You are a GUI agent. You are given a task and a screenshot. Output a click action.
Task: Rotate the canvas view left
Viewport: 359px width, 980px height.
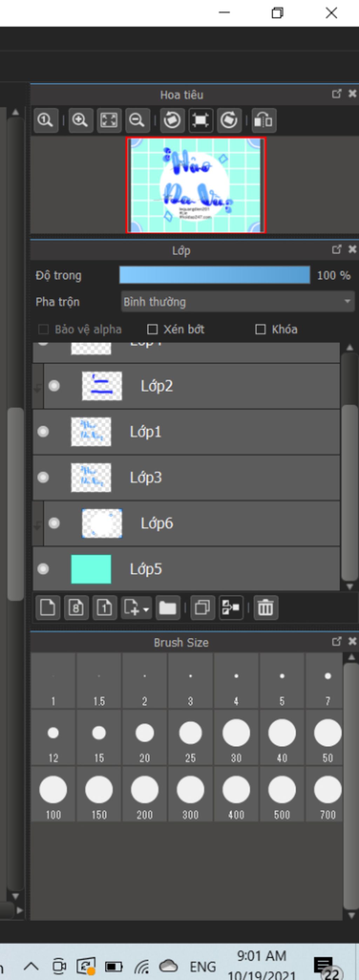(172, 121)
